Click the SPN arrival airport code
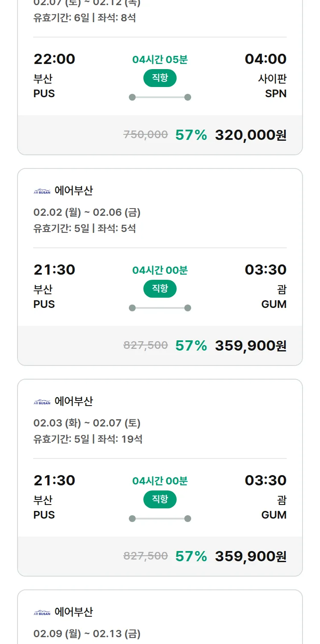This screenshot has height=644, width=320. point(276,94)
